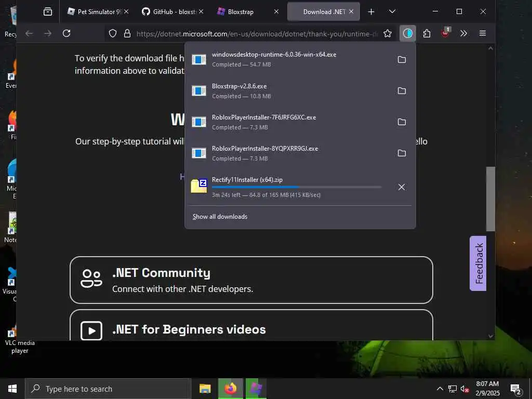Open File Explorer from taskbar
532x399 pixels.
pyautogui.click(x=205, y=389)
